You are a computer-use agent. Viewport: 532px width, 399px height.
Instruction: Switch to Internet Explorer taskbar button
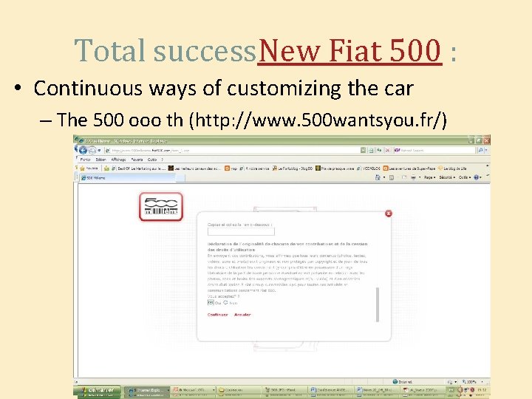[146, 391]
